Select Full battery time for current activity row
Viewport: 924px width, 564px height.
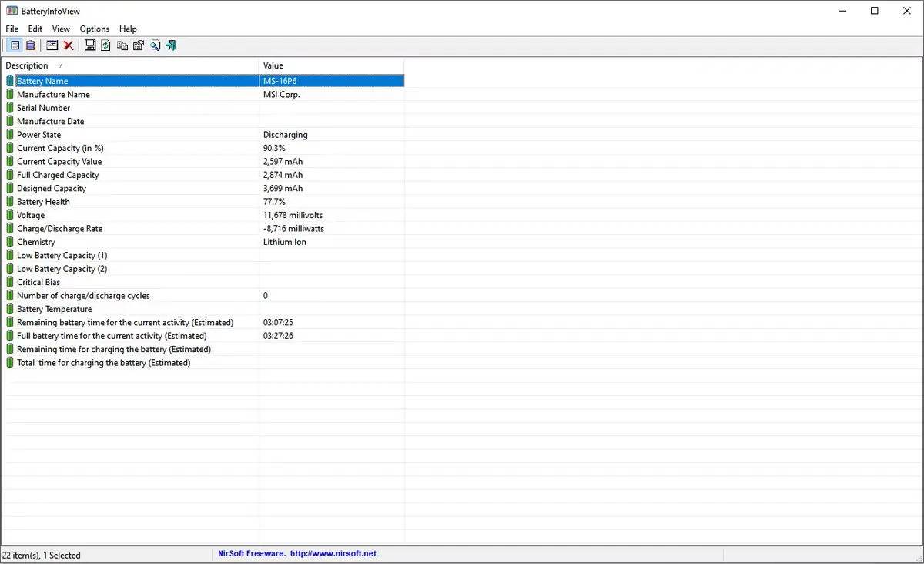[x=203, y=336]
